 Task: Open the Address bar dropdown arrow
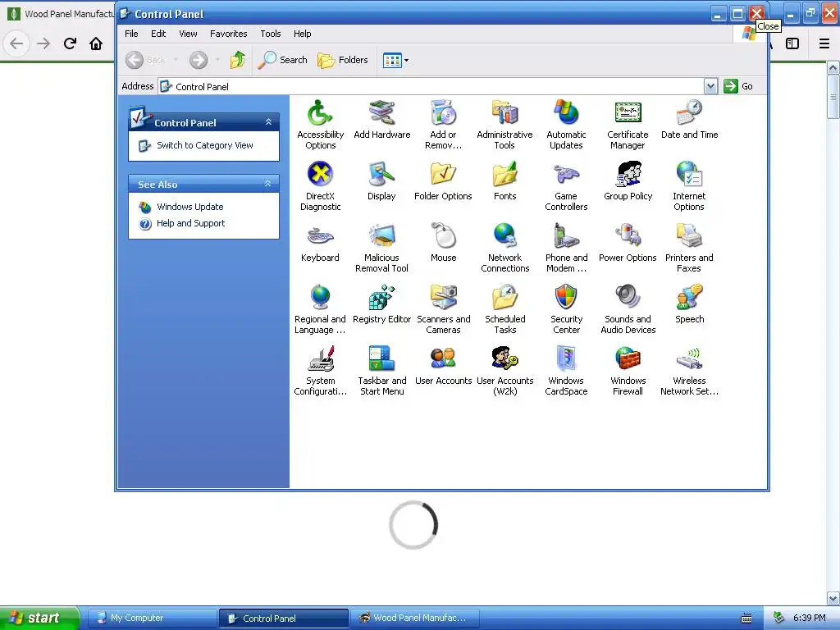coord(710,86)
